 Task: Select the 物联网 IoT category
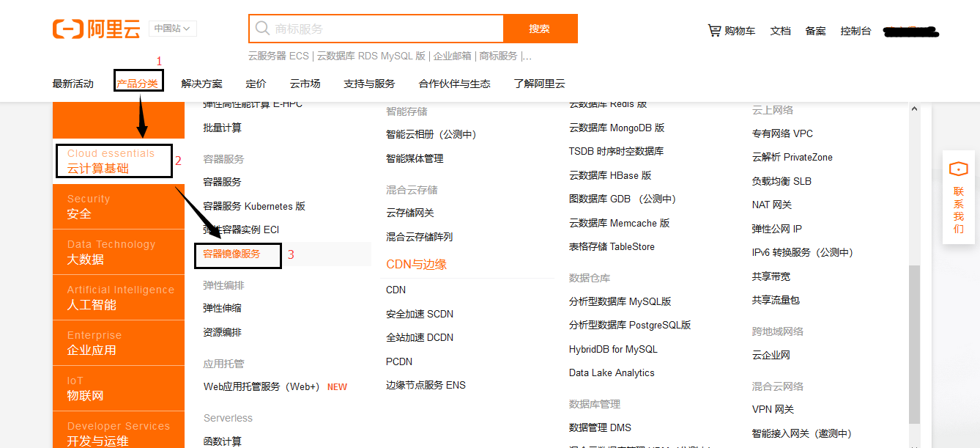click(119, 389)
